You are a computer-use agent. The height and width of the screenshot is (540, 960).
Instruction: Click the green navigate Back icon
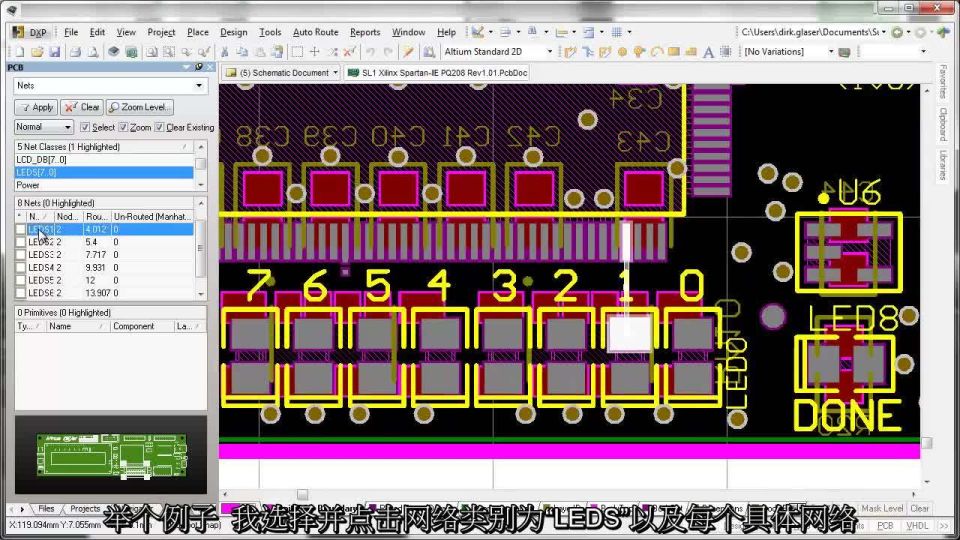coord(897,32)
